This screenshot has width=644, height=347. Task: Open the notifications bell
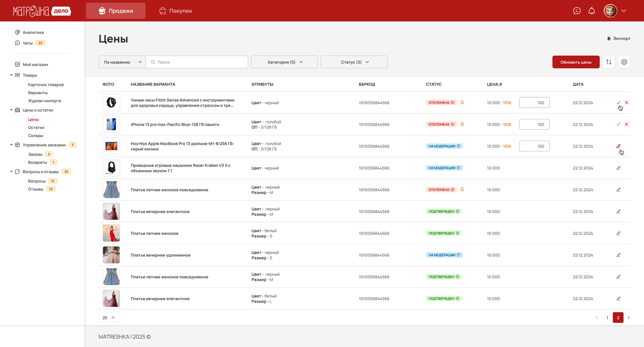(x=592, y=11)
